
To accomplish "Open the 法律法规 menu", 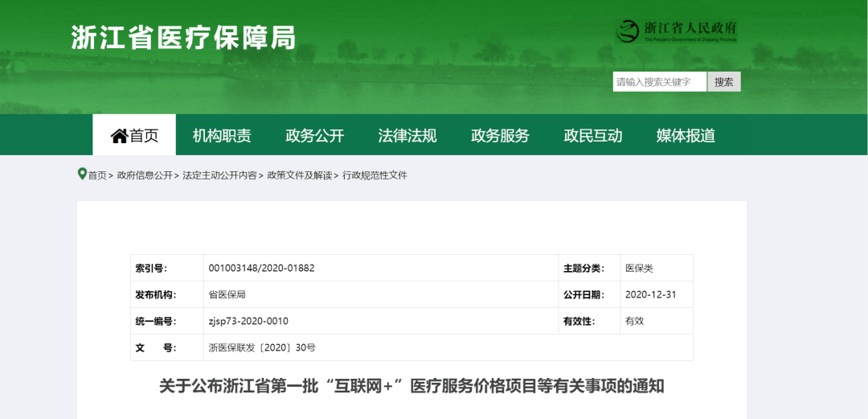I will tap(407, 135).
